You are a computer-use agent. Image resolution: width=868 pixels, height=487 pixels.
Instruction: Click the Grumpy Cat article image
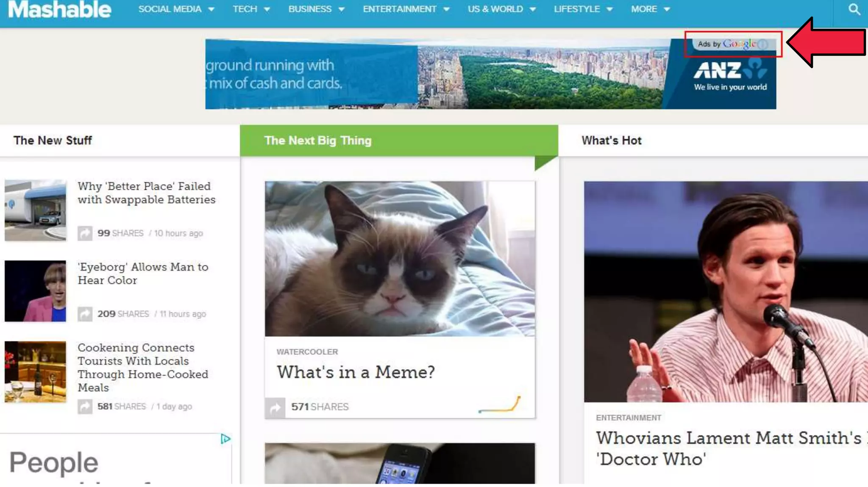(x=400, y=259)
